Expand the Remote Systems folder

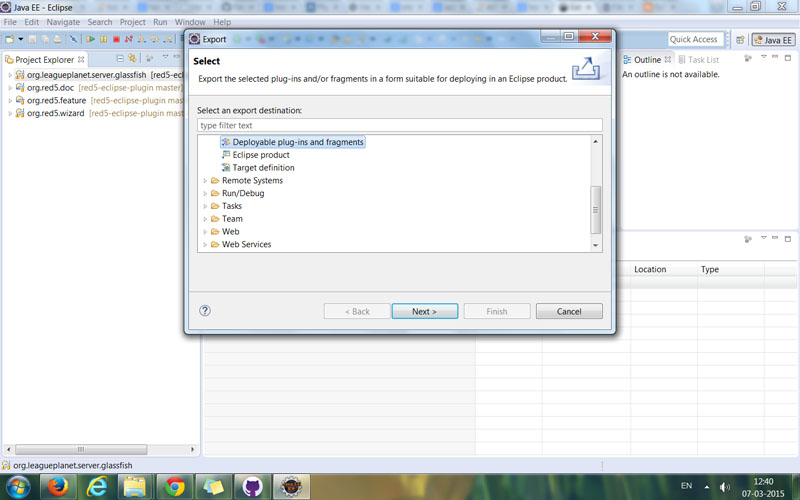[x=205, y=181]
